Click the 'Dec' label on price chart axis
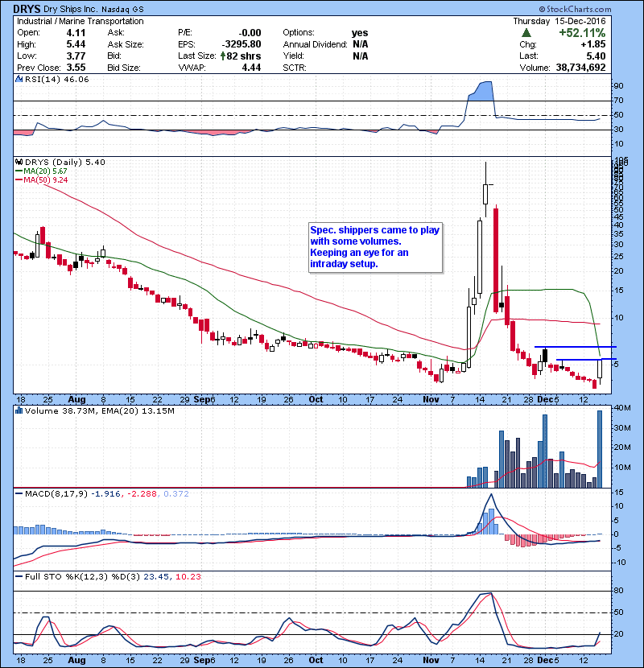The height and width of the screenshot is (668, 644). click(x=545, y=399)
